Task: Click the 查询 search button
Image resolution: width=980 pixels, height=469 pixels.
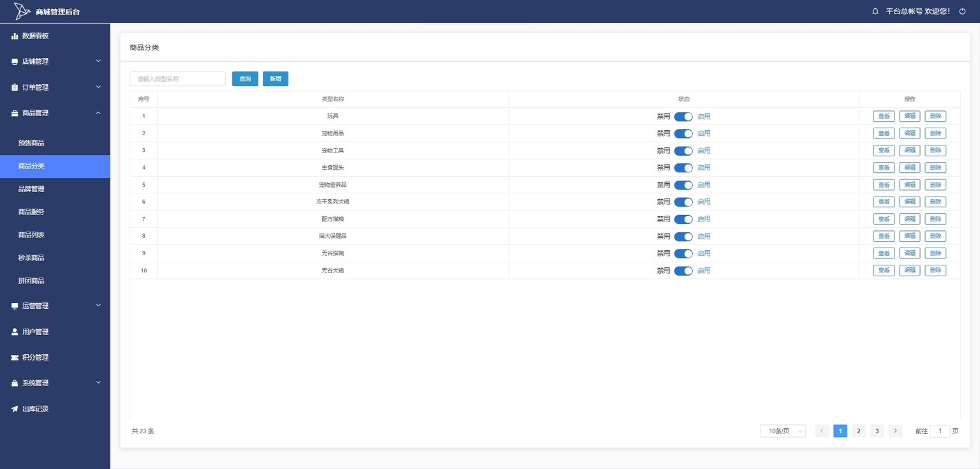Action: tap(245, 78)
